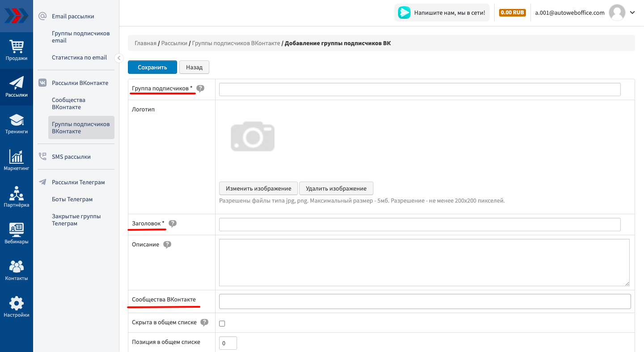
Task: Click help icon next to Группа подписчиков
Action: coord(200,89)
